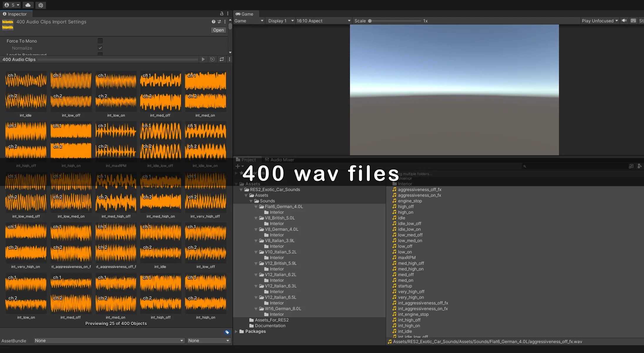
Task: Enable the Force To Mono checkbox
Action: pos(100,41)
